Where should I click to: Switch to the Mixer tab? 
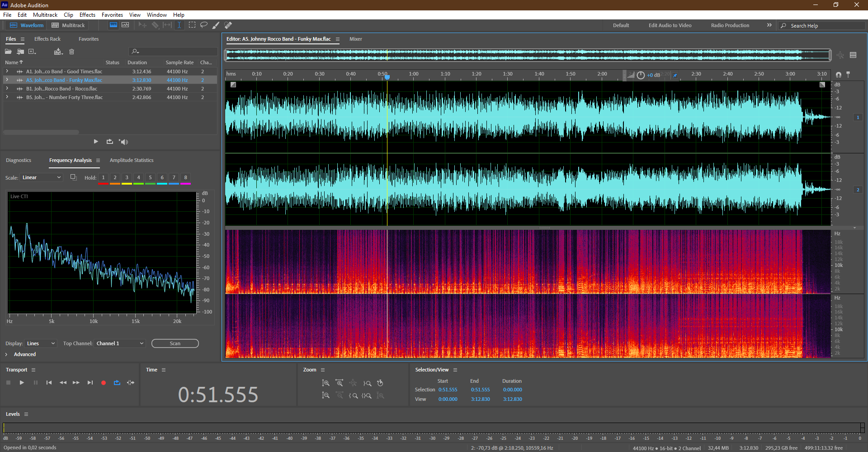(x=356, y=39)
